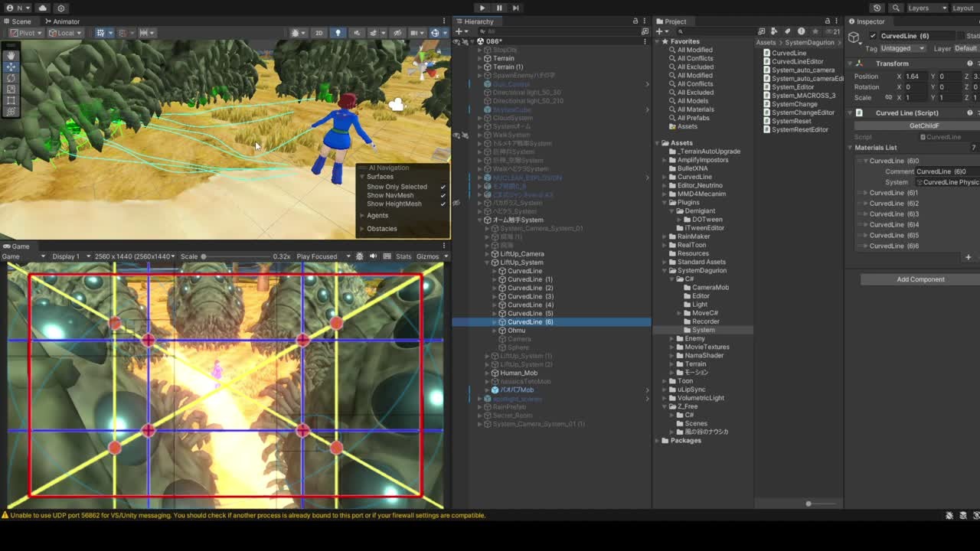Click the GetChildF button
The width and height of the screenshot is (980, 551).
click(x=923, y=126)
